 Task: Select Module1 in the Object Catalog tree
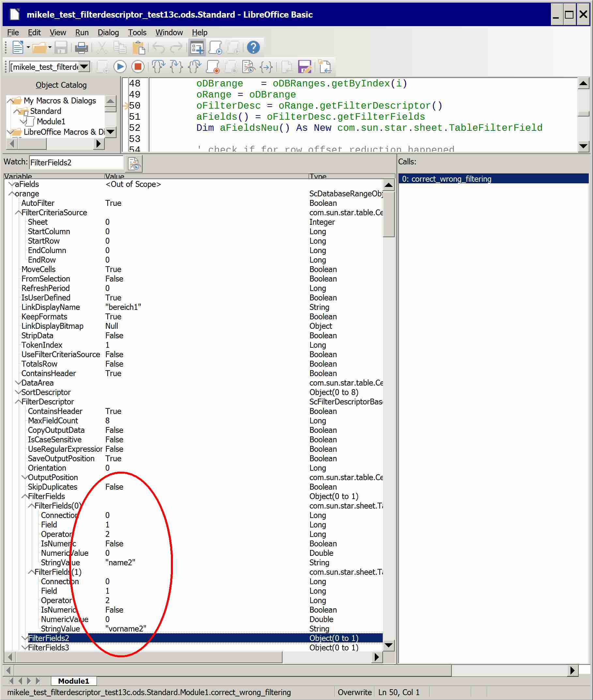[x=51, y=121]
